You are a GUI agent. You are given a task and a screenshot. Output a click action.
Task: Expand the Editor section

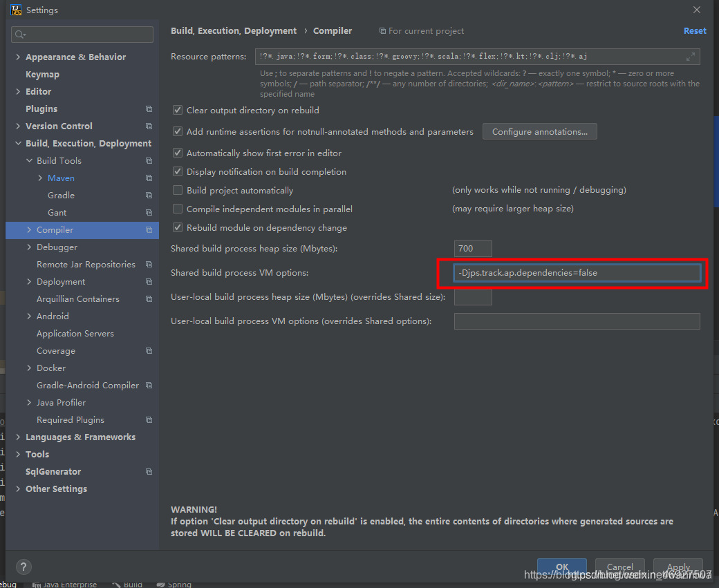18,92
